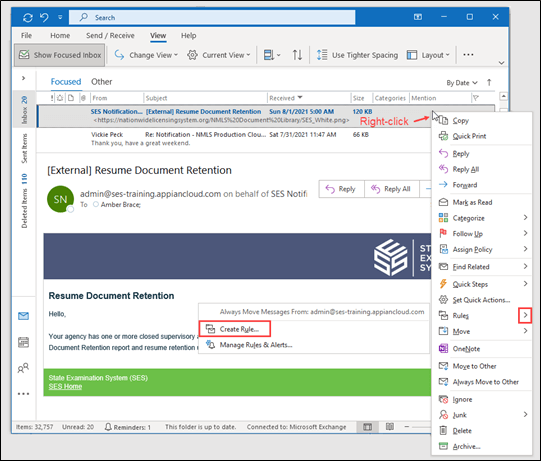The image size is (541, 461).
Task: Click Create Rule in Rules submenu
Action: click(x=235, y=329)
